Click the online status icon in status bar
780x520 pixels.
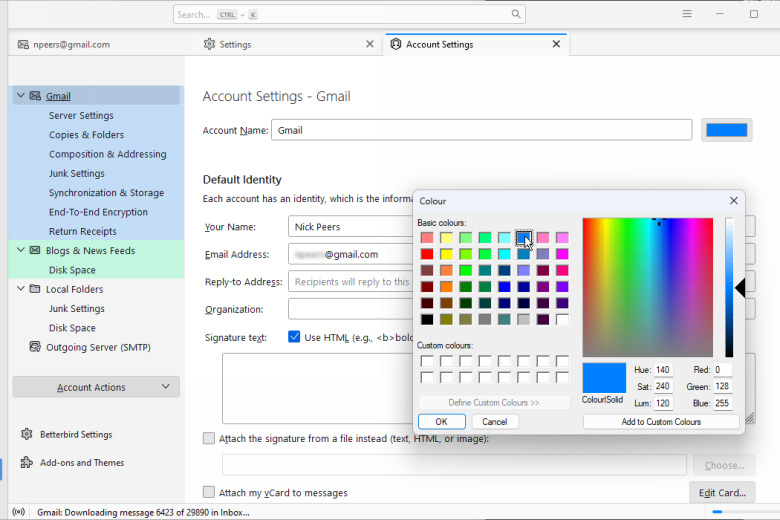[x=18, y=512]
